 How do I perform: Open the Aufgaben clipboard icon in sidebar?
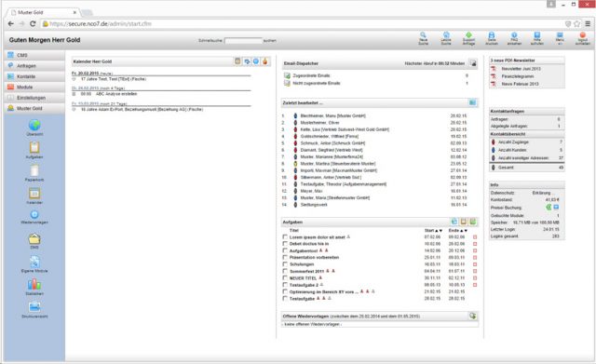tap(34, 147)
